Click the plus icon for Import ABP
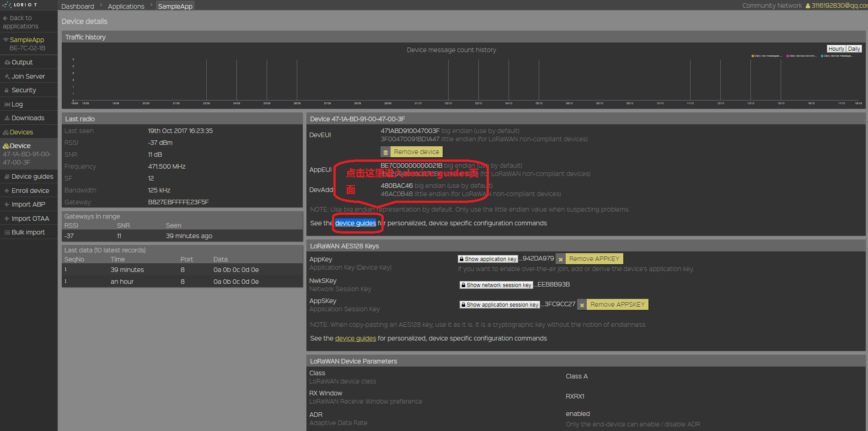The image size is (868, 431). pyautogui.click(x=7, y=204)
